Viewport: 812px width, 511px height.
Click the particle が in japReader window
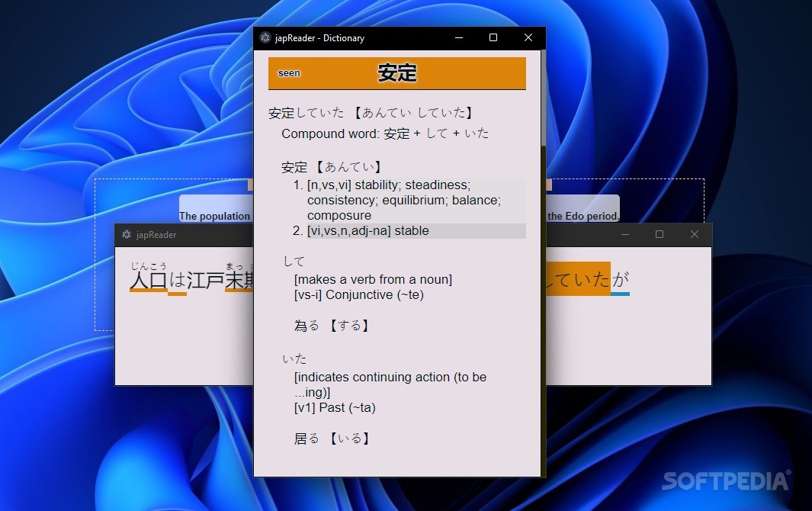pyautogui.click(x=621, y=280)
